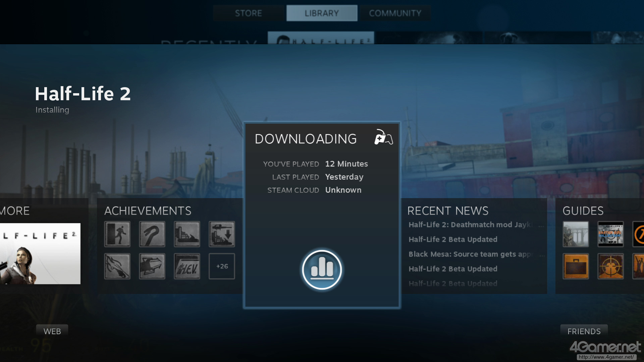Open the Black Mesa: Source team news link
The image size is (644, 362).
pos(470,254)
